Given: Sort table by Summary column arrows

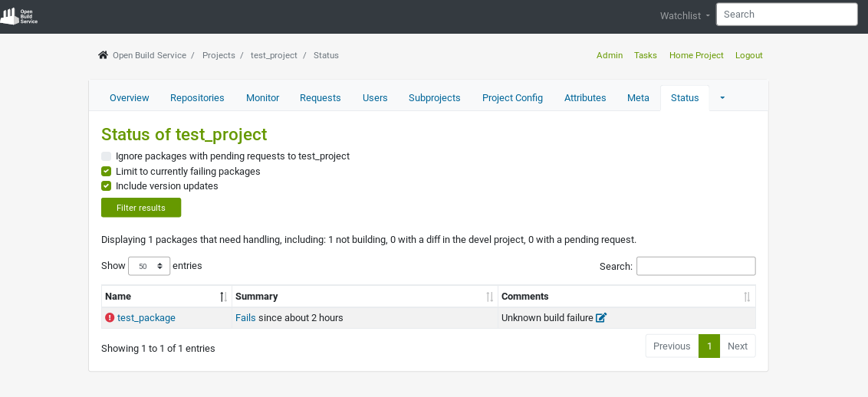Looking at the screenshot, I should click(x=490, y=297).
